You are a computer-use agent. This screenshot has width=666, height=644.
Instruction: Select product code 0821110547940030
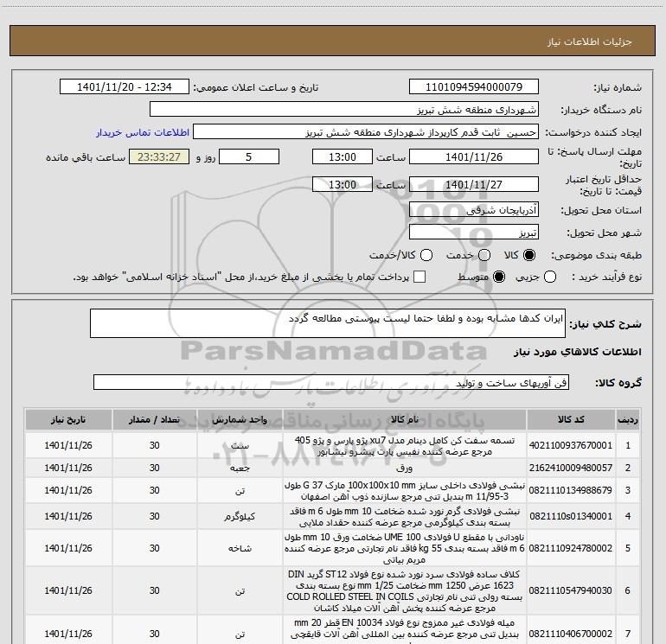(571, 590)
